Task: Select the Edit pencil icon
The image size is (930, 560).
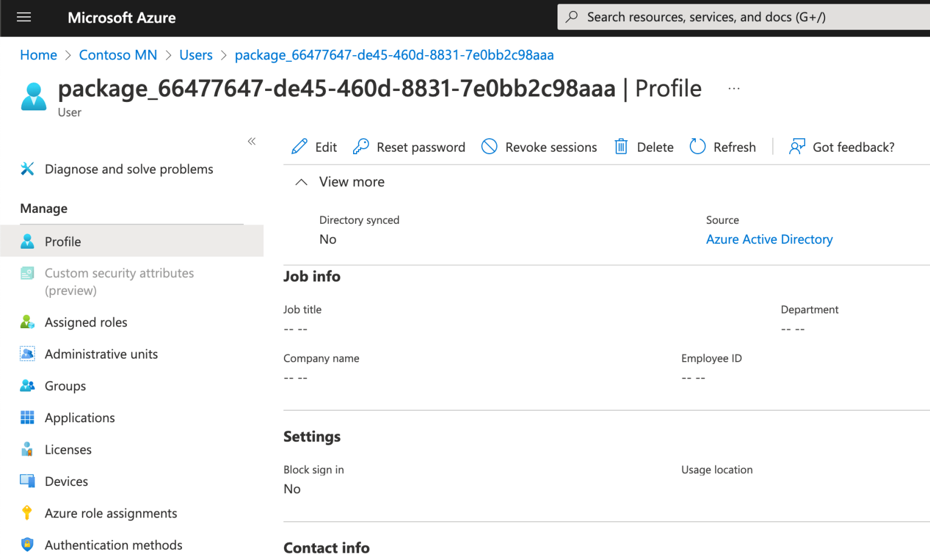Action: 298,147
